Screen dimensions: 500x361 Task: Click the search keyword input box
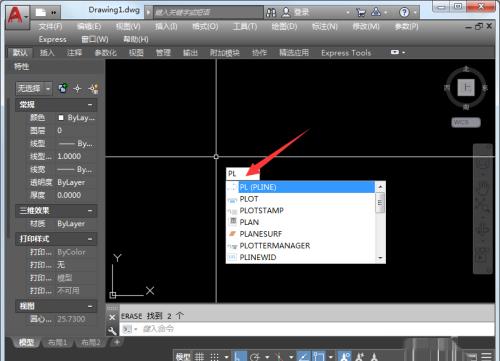pos(208,13)
